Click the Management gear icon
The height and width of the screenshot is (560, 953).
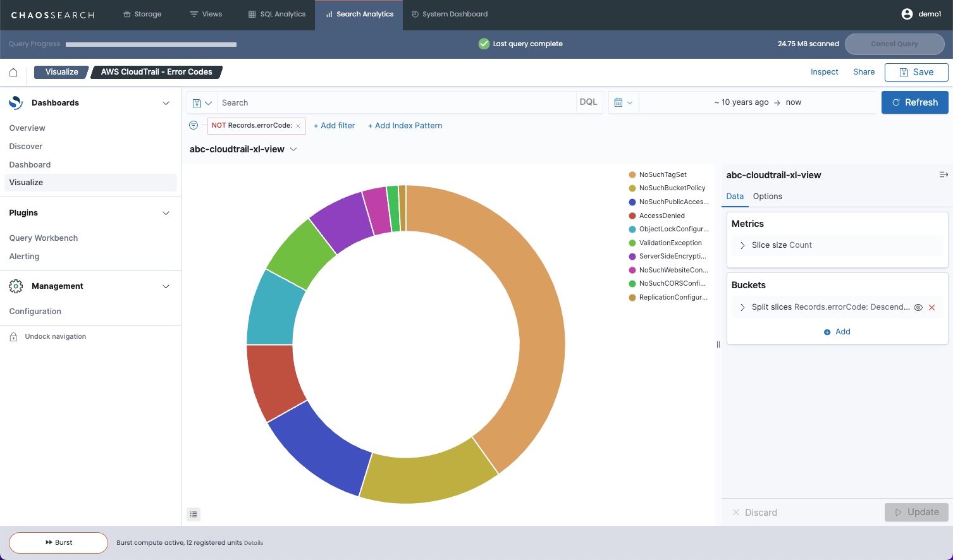(x=16, y=286)
